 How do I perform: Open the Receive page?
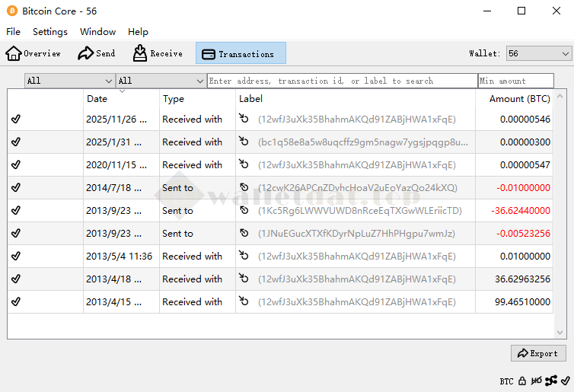coord(158,53)
